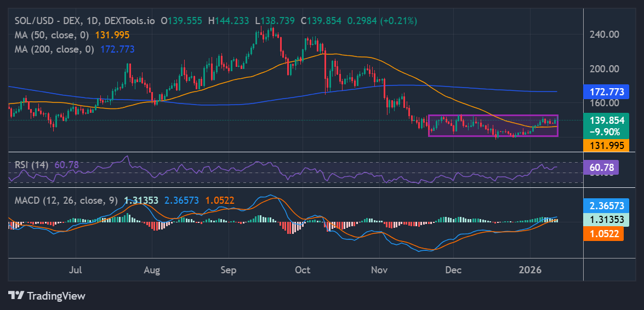644x310 pixels.
Task: Click the RSI (14) indicator legend
Action: (30, 164)
